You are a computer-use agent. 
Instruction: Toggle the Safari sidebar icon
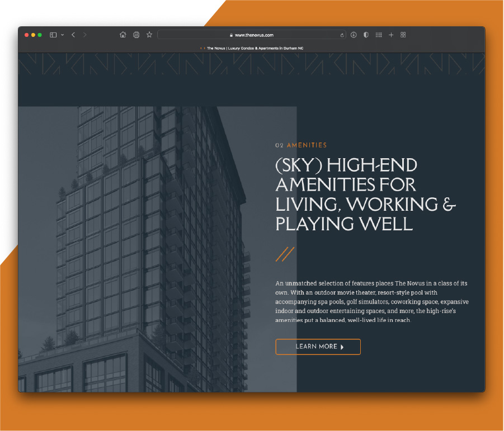[x=53, y=35]
